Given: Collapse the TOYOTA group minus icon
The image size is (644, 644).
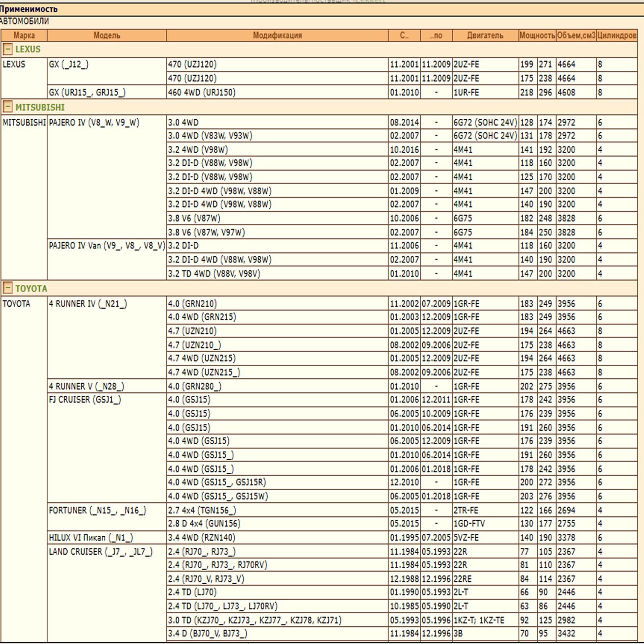Looking at the screenshot, I should coord(8,288).
